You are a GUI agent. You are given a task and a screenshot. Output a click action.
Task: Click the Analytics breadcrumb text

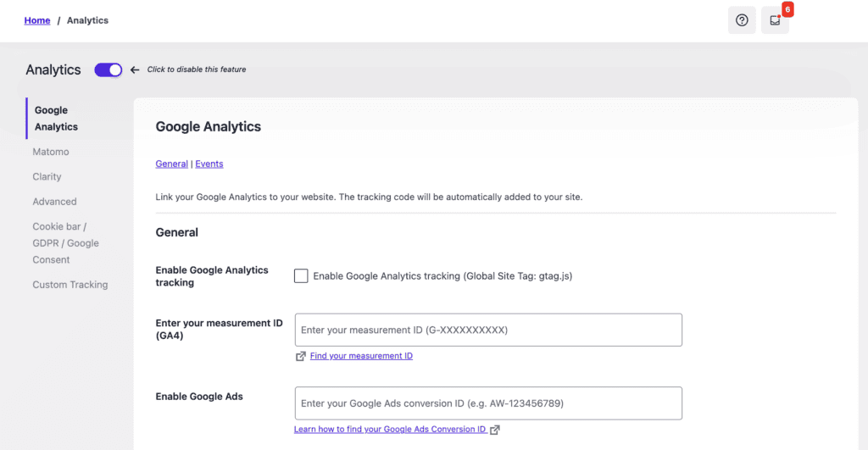tap(87, 20)
